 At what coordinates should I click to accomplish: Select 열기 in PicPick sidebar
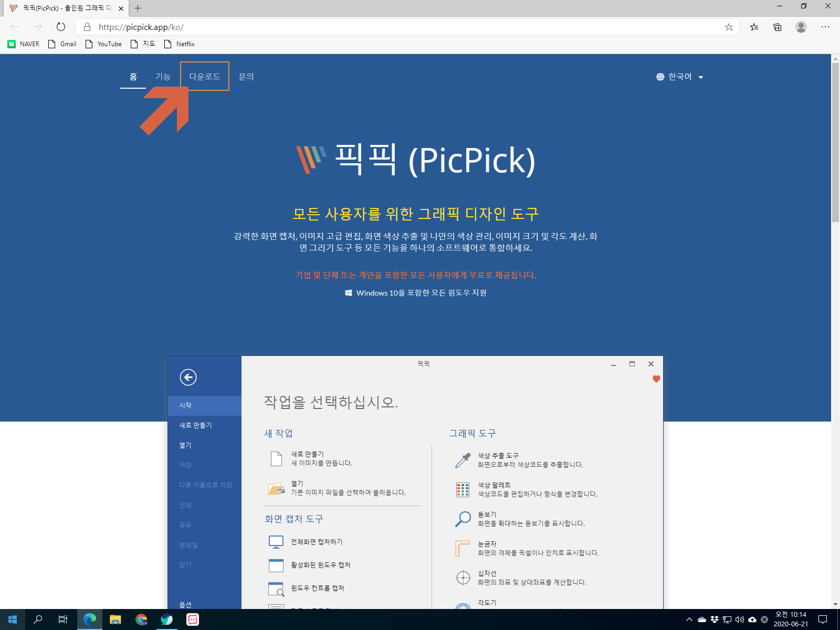205,445
